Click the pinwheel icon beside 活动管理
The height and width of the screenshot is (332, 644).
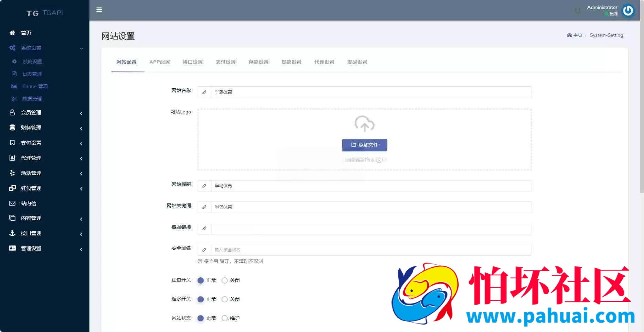[12, 173]
